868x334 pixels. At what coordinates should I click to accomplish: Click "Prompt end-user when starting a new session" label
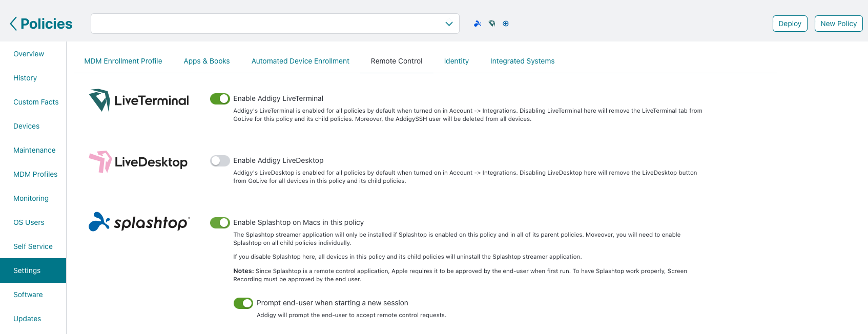pos(333,303)
